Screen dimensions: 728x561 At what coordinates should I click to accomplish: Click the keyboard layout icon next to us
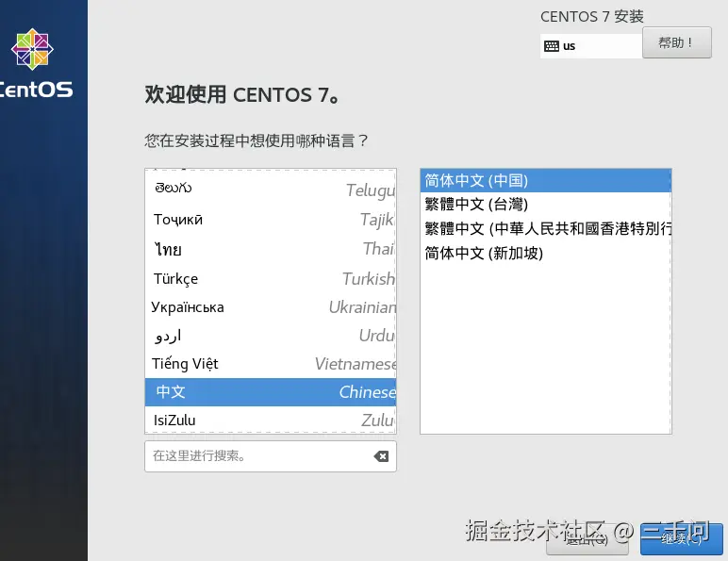tap(551, 46)
